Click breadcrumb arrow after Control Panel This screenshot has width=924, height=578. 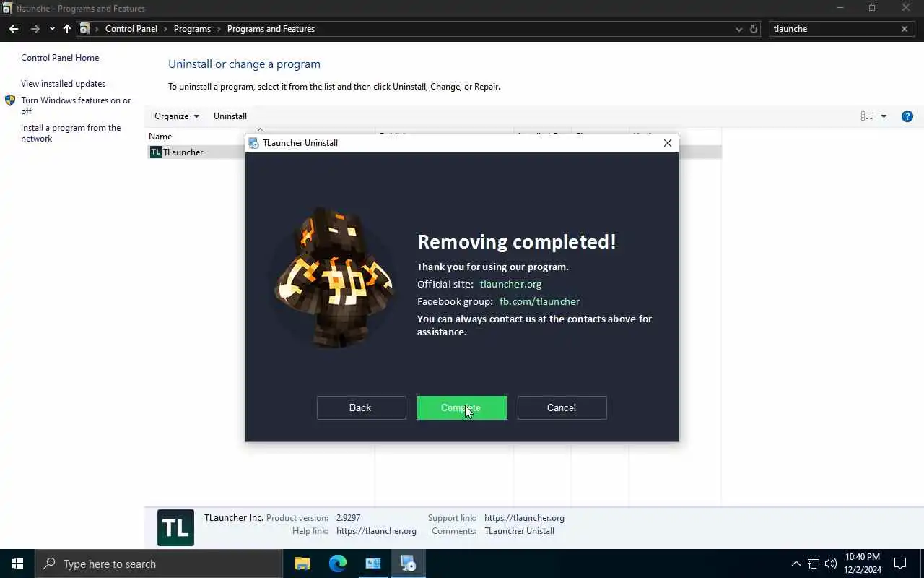pos(165,29)
